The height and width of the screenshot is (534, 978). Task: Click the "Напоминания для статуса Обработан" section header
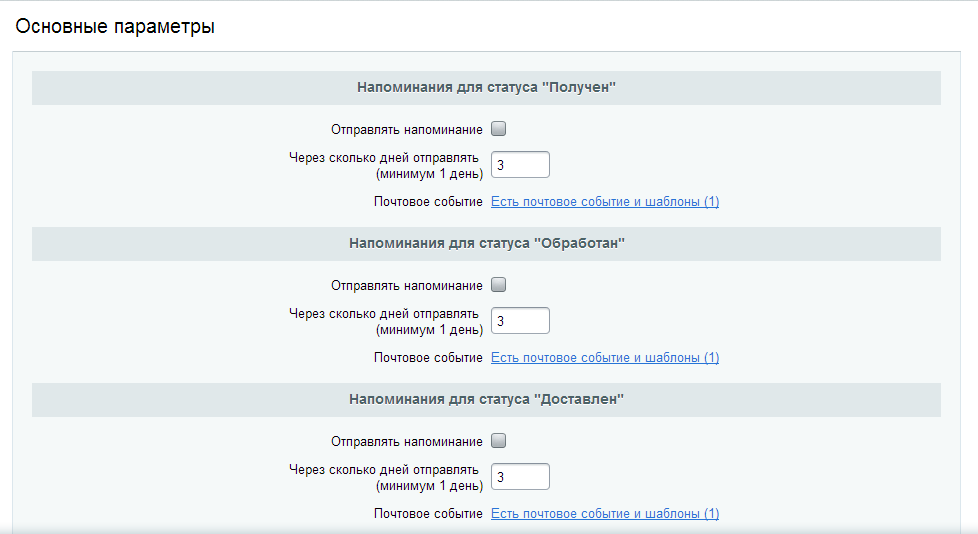click(x=486, y=244)
